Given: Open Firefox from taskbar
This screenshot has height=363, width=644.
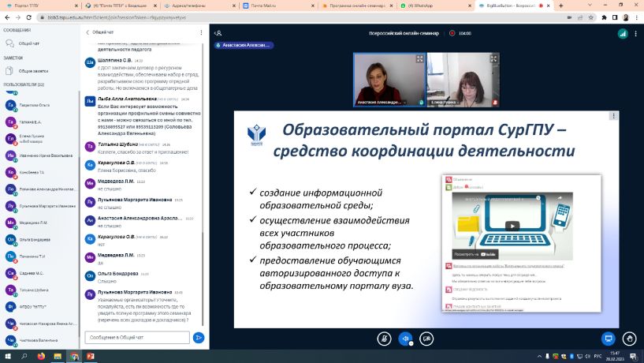Looking at the screenshot, I should (41, 357).
